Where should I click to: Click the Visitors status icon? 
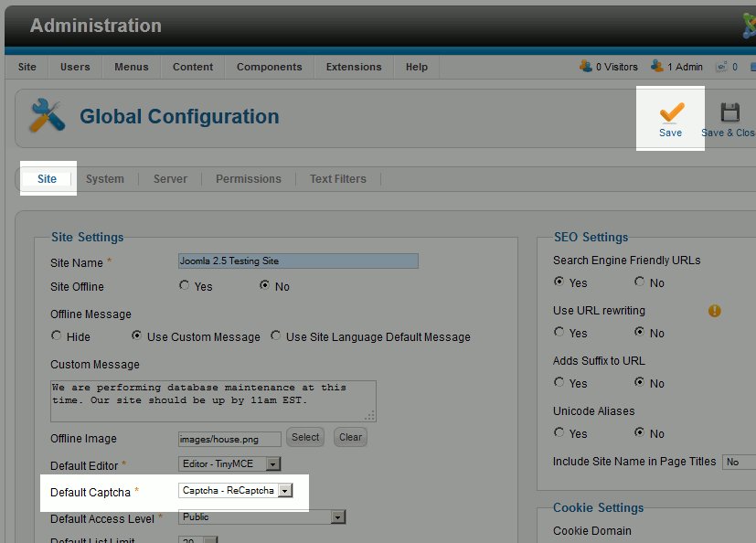click(x=585, y=67)
